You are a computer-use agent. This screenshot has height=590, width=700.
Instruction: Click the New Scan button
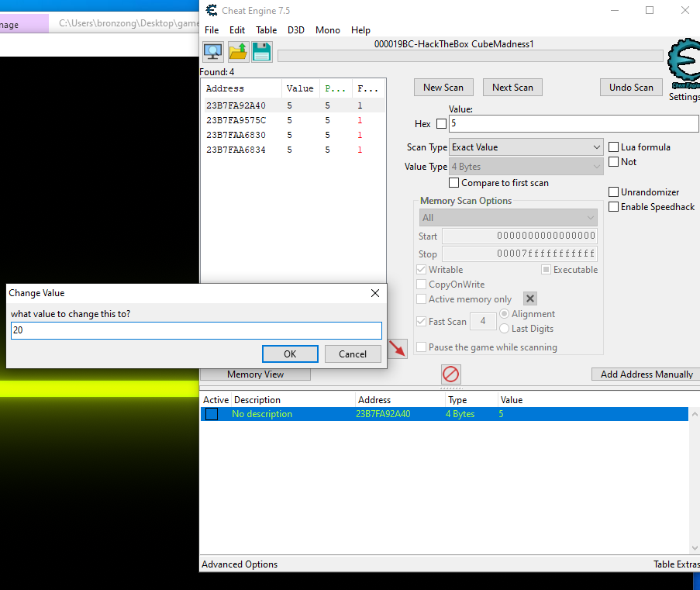pos(443,88)
